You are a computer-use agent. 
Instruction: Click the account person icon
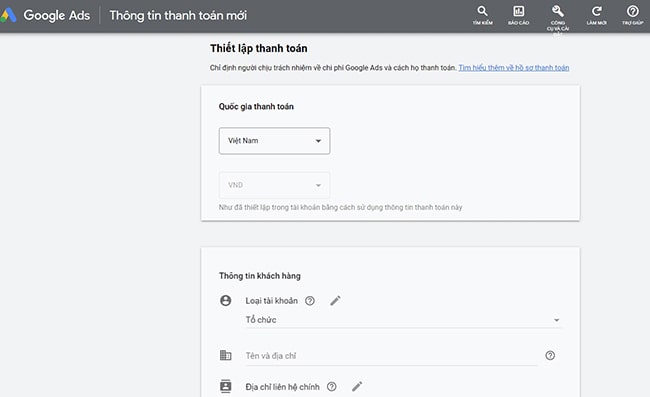pos(226,300)
